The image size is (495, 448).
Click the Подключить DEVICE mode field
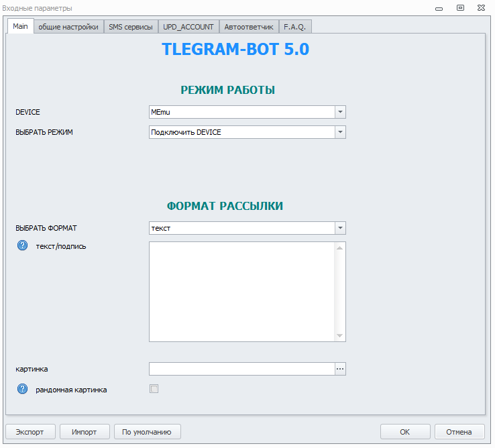tap(242, 132)
